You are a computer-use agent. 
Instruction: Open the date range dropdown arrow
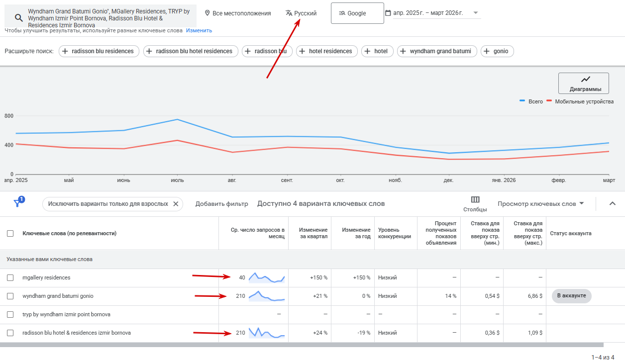click(475, 13)
